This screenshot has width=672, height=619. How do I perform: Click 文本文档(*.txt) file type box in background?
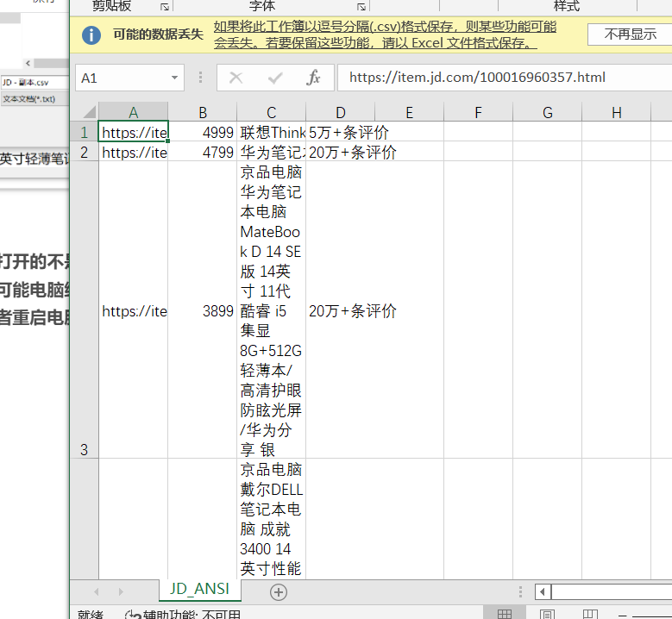tap(35, 99)
